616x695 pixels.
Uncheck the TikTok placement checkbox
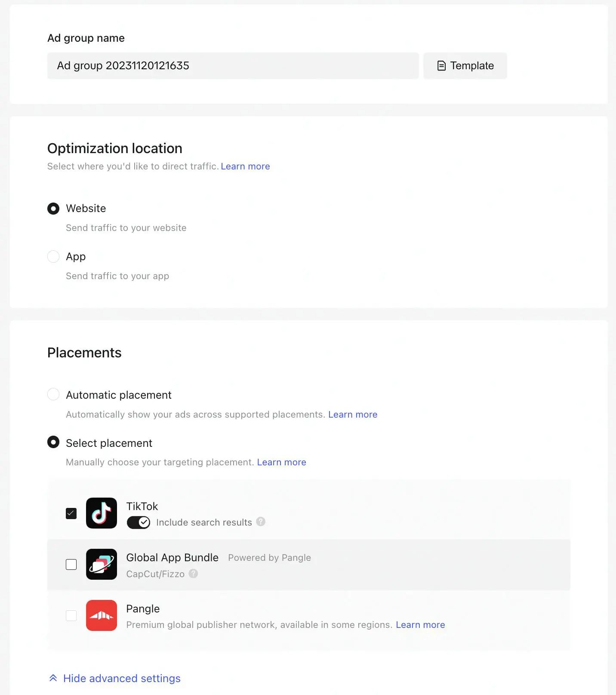pos(71,514)
